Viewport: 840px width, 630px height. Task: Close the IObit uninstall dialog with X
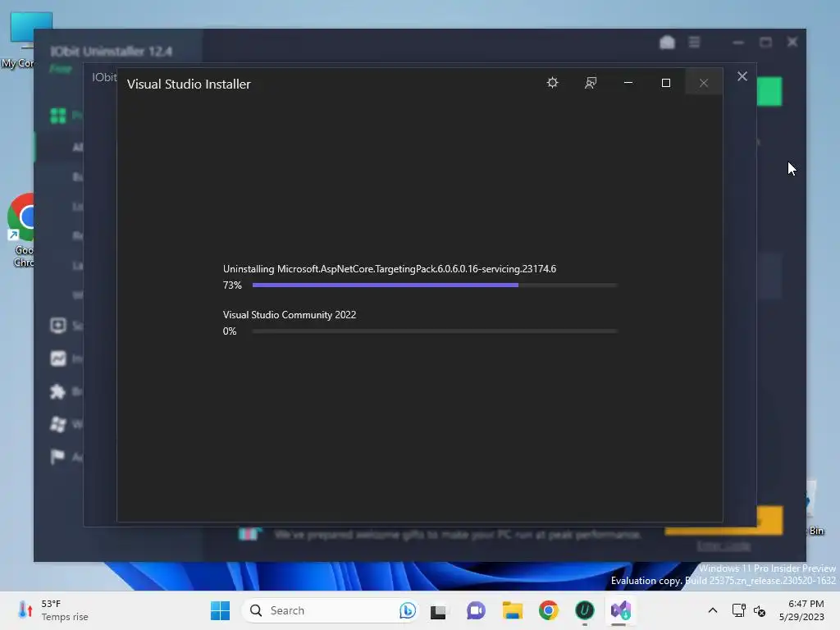[742, 76]
